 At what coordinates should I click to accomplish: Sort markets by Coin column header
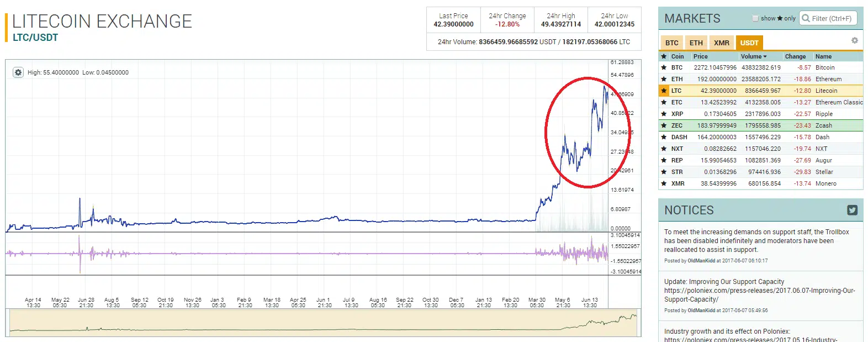678,56
